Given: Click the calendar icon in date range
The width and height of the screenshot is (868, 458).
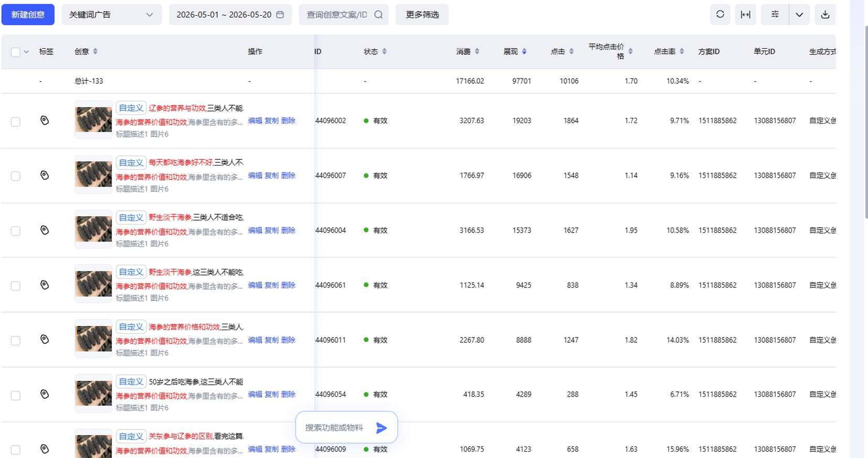Looking at the screenshot, I should pos(280,15).
